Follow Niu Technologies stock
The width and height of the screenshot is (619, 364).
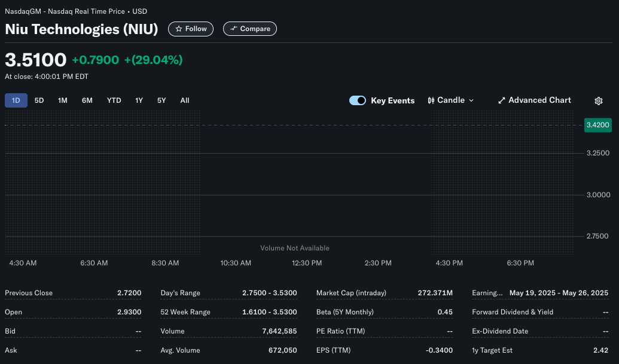[191, 29]
